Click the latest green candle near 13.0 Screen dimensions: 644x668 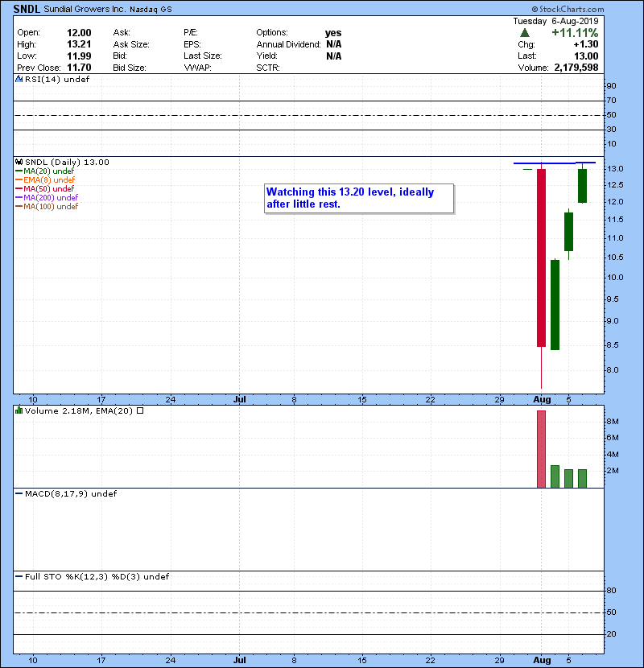tap(582, 186)
